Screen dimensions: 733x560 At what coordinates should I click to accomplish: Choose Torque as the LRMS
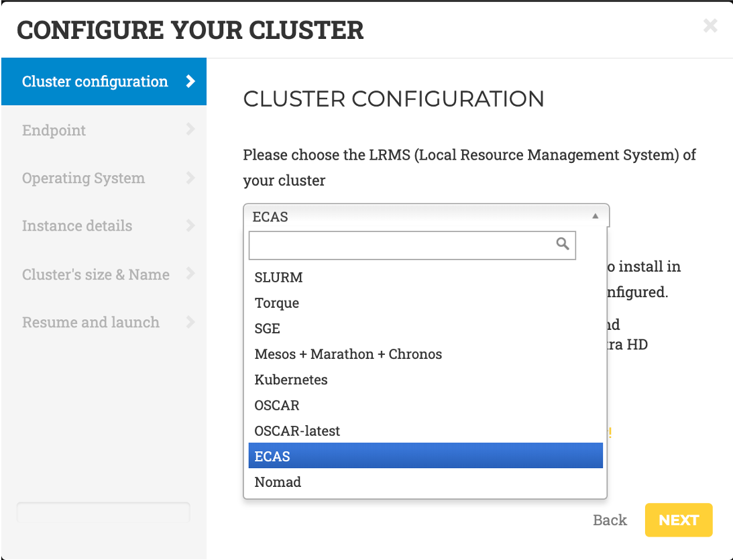pos(277,302)
